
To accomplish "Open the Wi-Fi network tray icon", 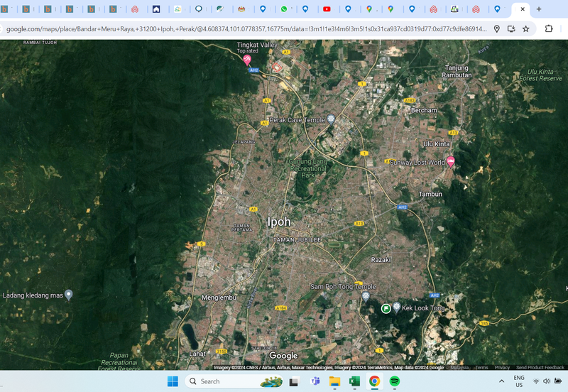I will click(536, 381).
